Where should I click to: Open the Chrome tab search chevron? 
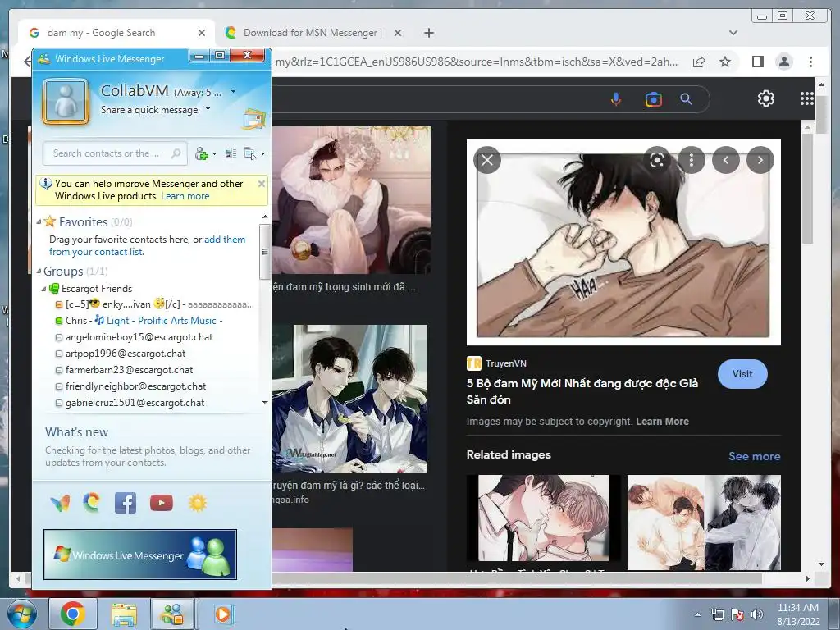[733, 33]
